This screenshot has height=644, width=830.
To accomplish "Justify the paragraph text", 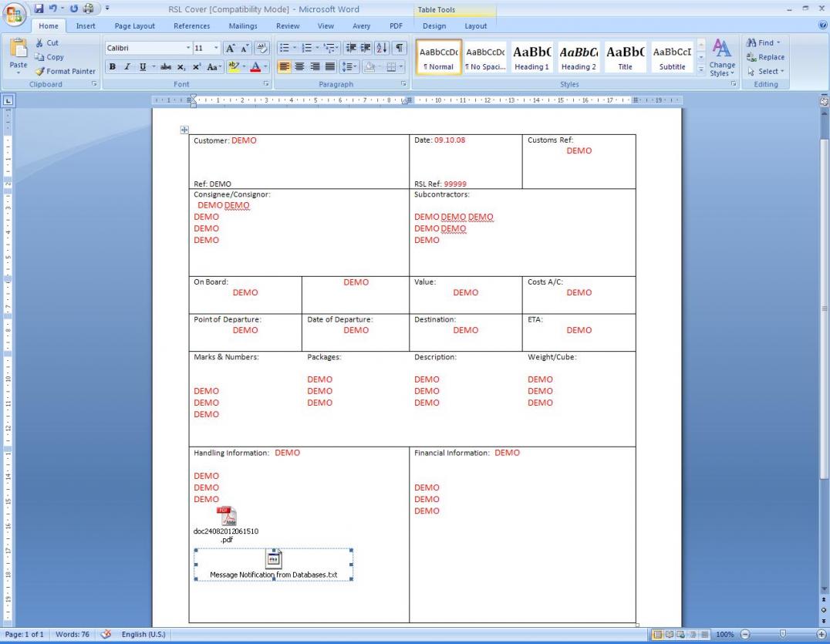I will point(330,66).
